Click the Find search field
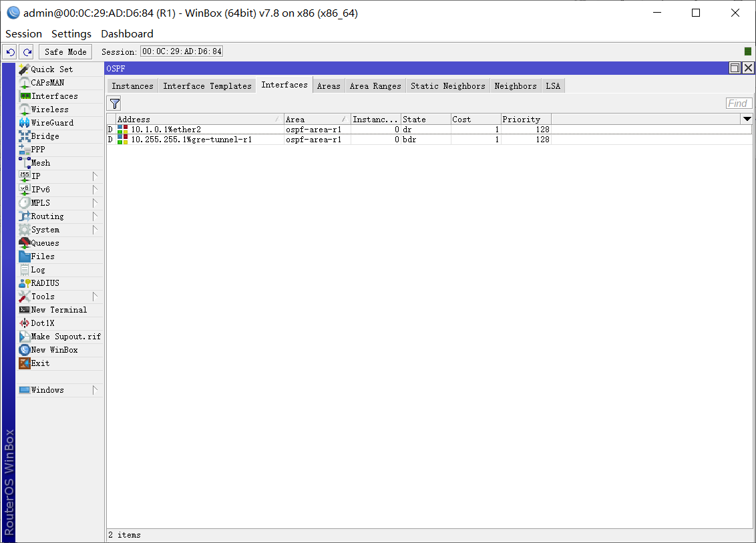 click(739, 104)
